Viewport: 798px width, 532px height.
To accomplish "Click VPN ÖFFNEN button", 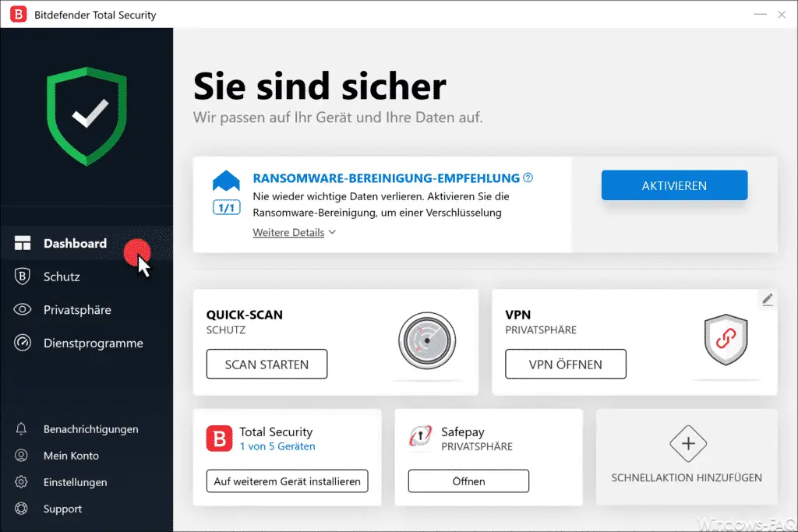I will click(566, 364).
